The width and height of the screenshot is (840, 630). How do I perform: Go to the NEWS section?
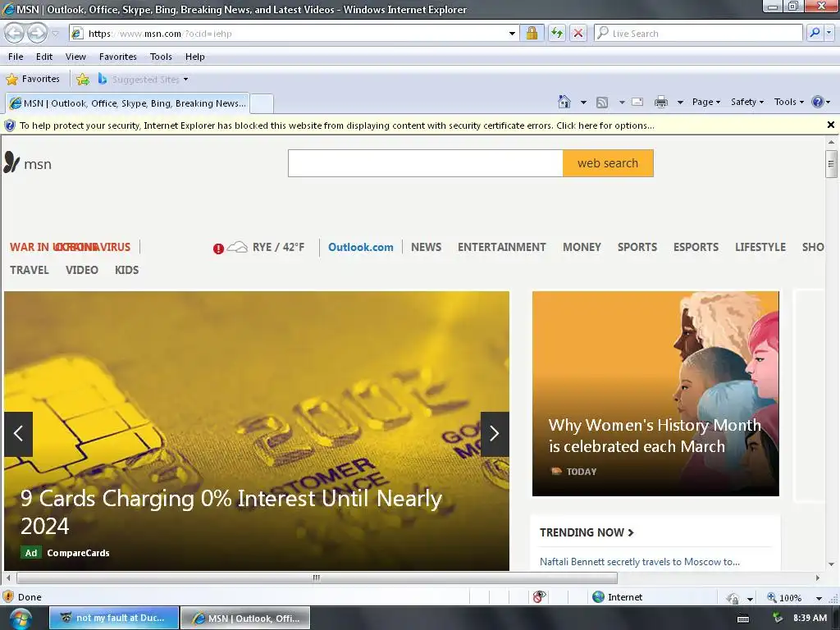pyautogui.click(x=427, y=247)
